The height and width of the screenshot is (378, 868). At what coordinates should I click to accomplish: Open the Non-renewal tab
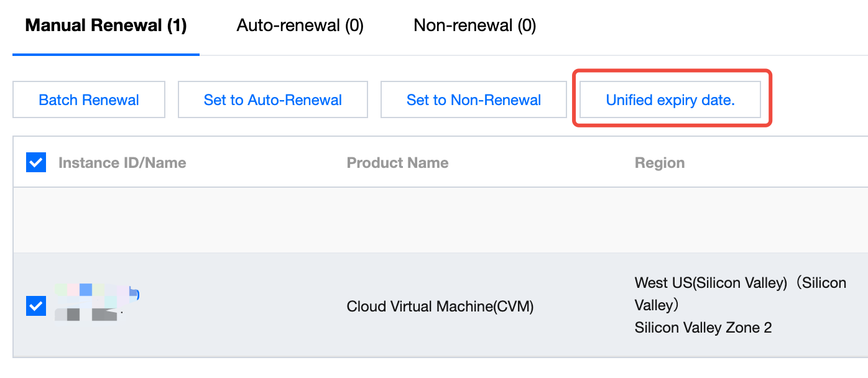(x=474, y=25)
